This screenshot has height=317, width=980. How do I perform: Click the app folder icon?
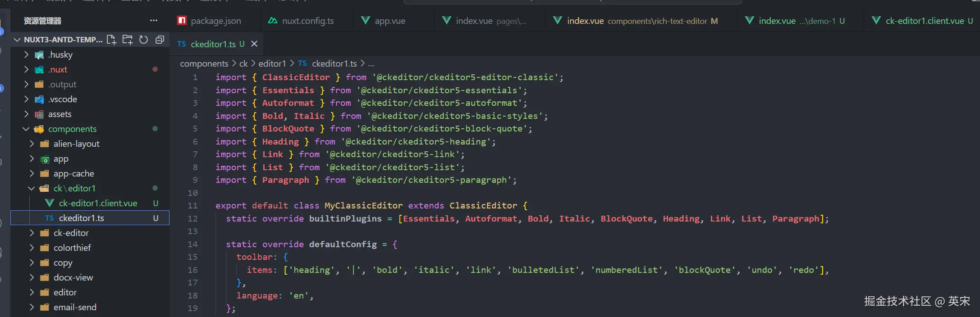45,159
